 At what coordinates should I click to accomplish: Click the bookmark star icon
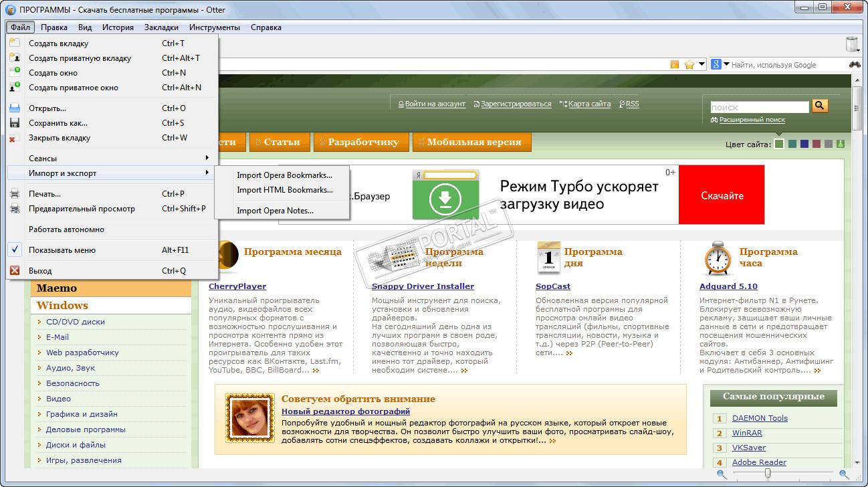689,65
